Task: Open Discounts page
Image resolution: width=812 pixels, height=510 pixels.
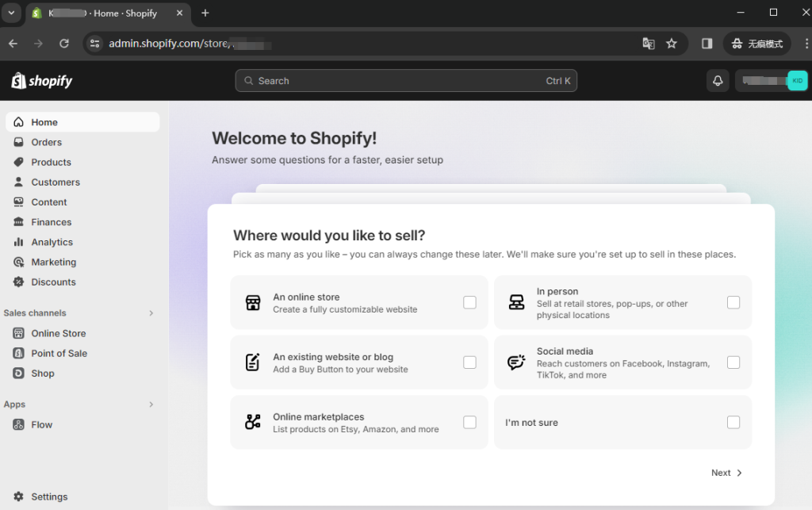Action: pyautogui.click(x=82, y=282)
